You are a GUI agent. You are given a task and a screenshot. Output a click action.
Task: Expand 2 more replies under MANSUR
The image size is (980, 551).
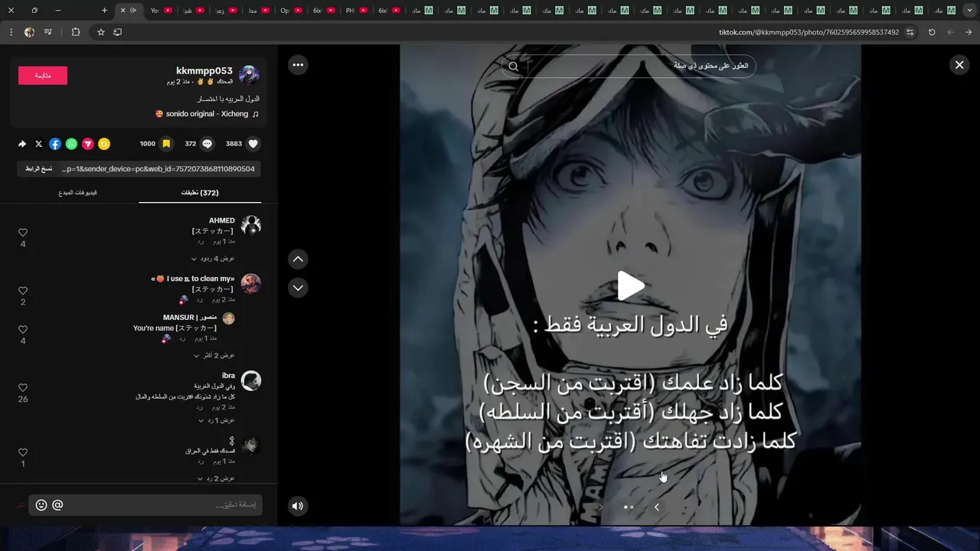tap(215, 355)
